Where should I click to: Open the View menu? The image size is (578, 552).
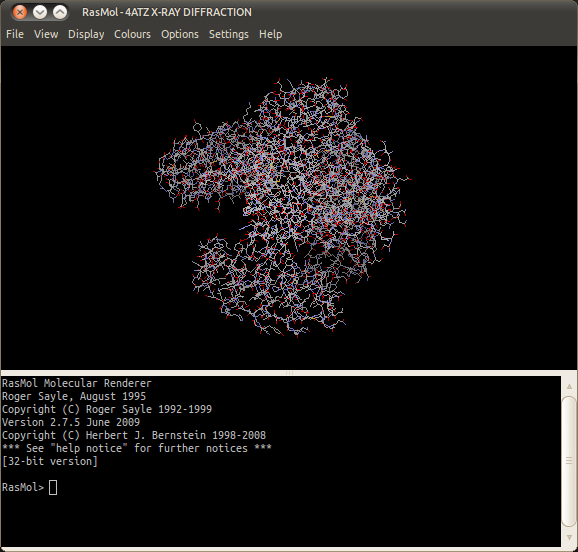point(46,34)
